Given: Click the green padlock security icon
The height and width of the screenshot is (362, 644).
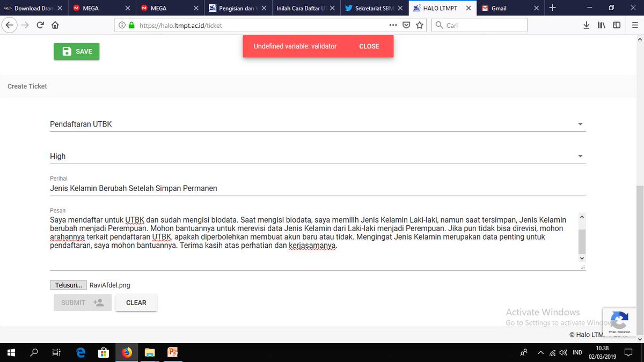Looking at the screenshot, I should pyautogui.click(x=131, y=25).
